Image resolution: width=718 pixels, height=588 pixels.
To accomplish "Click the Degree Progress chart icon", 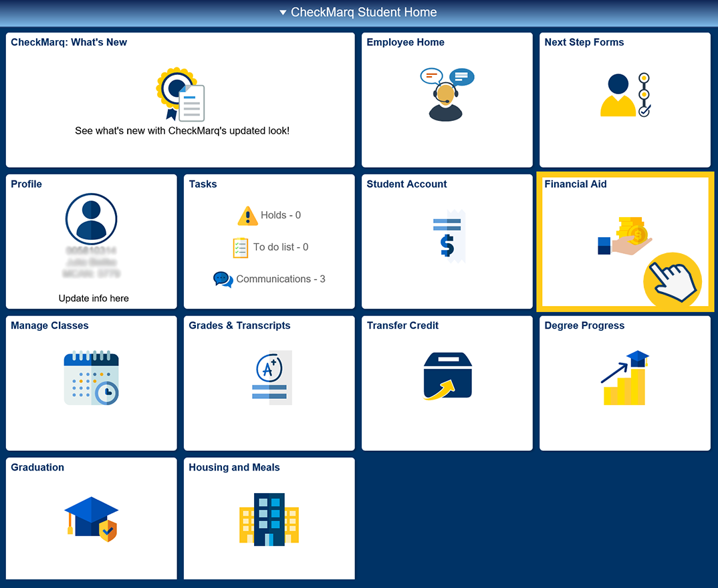I will click(625, 378).
